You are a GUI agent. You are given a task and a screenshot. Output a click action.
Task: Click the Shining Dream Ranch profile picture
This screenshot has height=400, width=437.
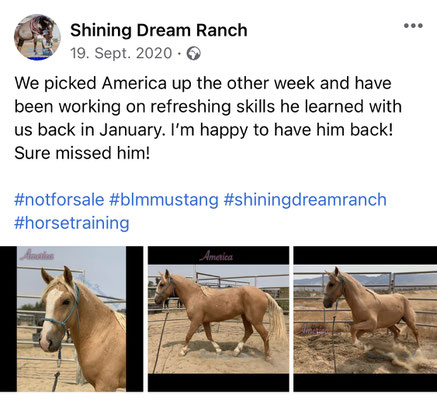pyautogui.click(x=37, y=37)
